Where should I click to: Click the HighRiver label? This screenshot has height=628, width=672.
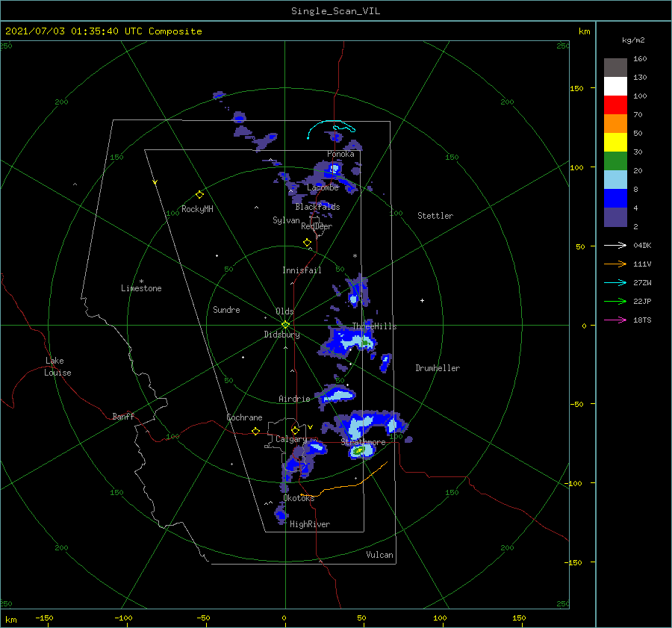tap(310, 524)
